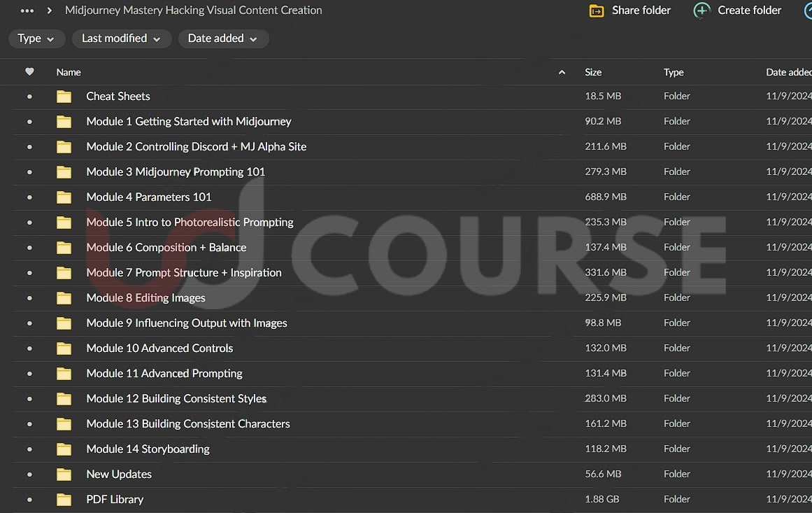Sort by the Type column header
Screen dimensions: 812x513
click(x=674, y=72)
